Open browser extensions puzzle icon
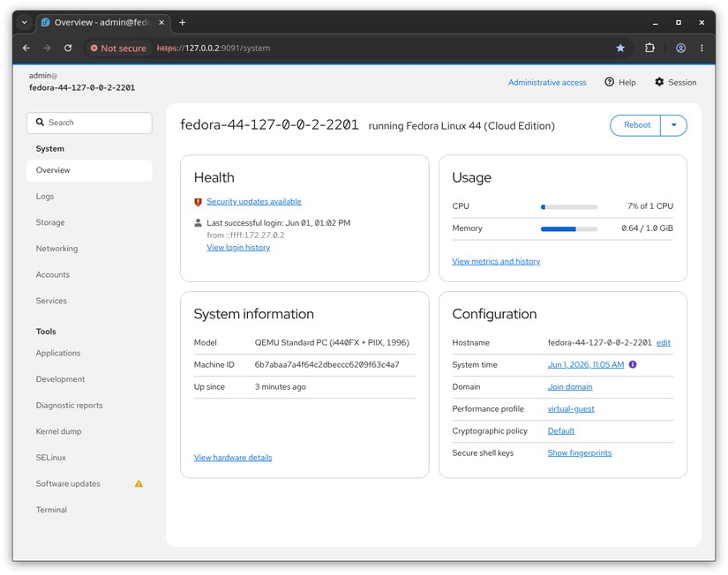 point(649,49)
